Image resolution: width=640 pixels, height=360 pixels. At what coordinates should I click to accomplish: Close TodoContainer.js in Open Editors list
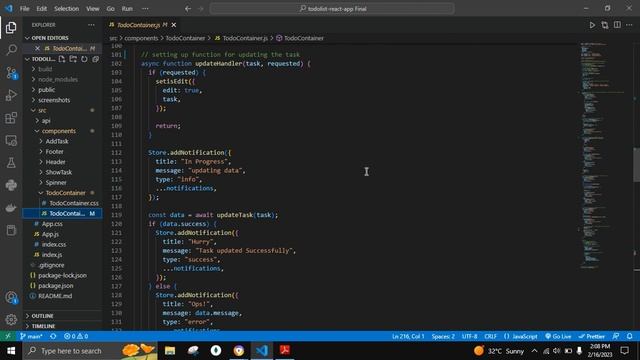click(x=38, y=48)
